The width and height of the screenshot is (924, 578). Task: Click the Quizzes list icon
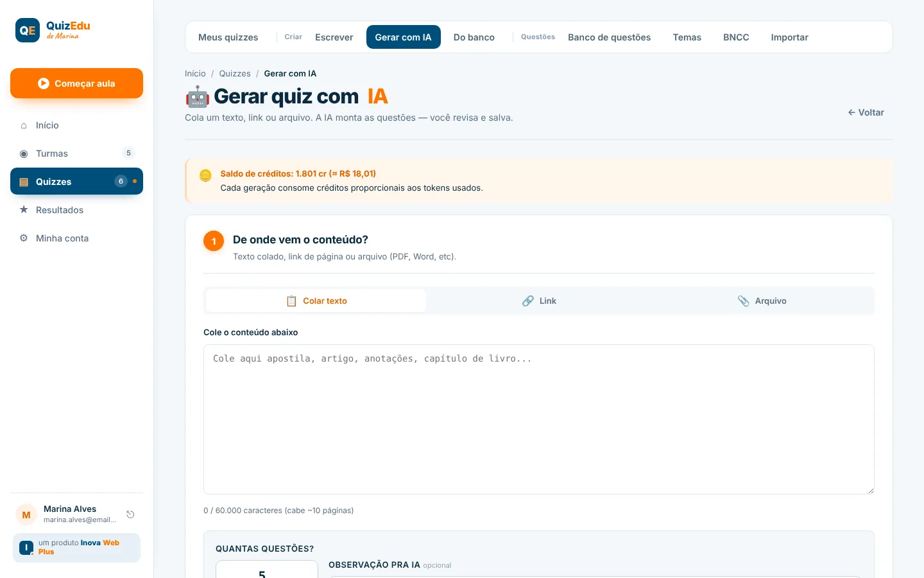coord(24,182)
